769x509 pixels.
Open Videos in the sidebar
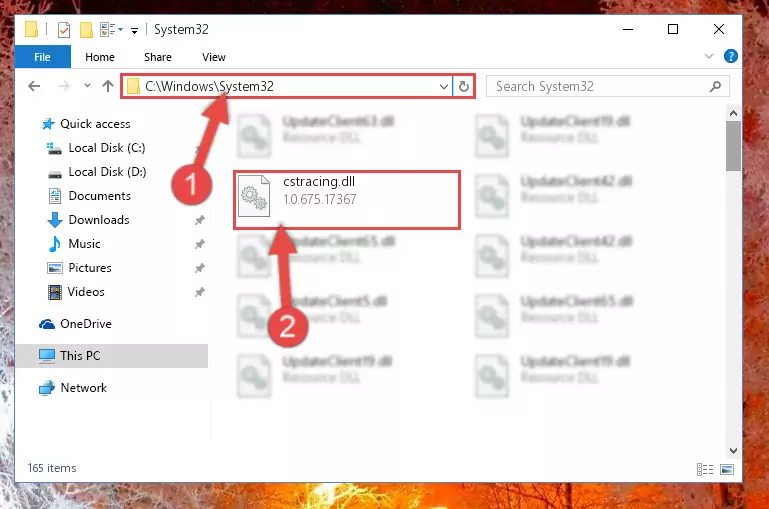(x=86, y=292)
